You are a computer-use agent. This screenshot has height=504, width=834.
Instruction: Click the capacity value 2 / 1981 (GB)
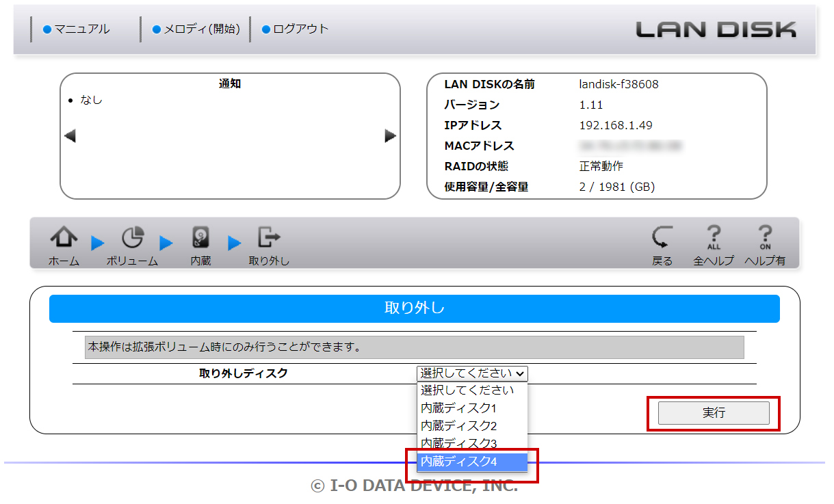[617, 187]
